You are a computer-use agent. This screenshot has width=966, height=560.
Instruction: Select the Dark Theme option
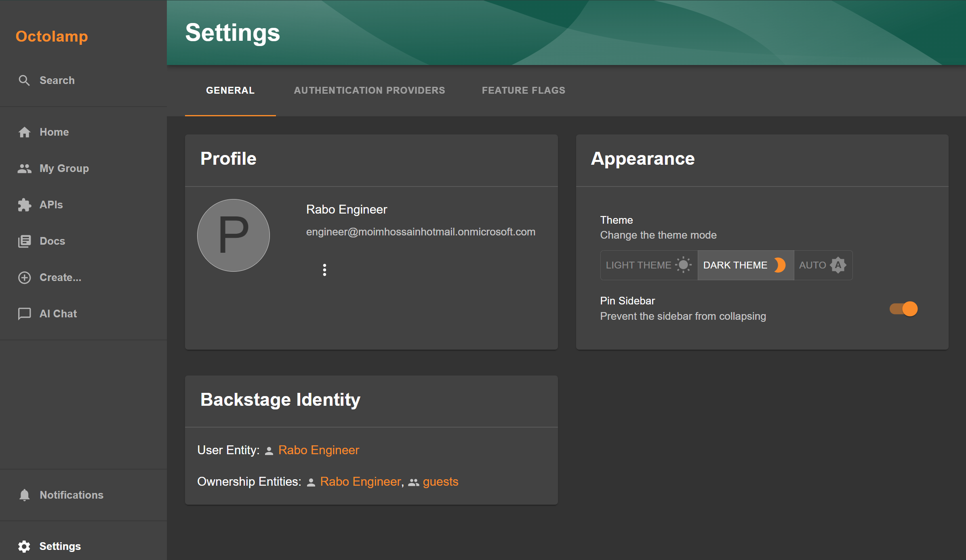(745, 265)
